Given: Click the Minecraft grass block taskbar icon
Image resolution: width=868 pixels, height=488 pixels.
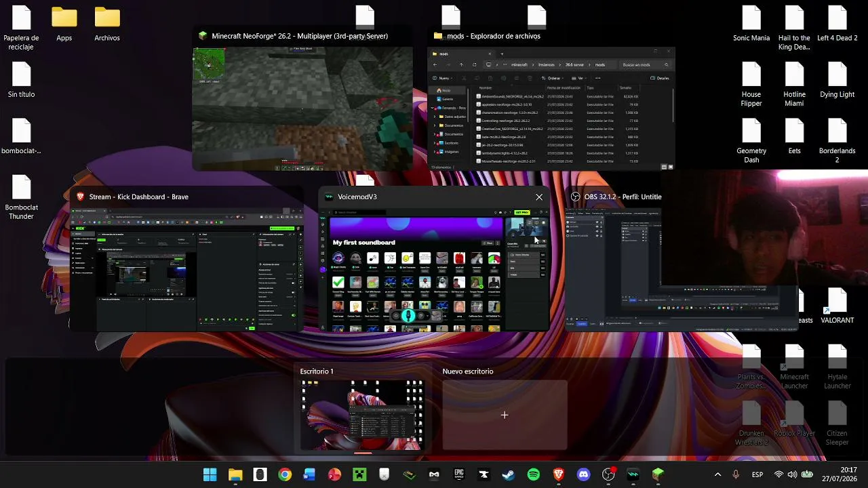Looking at the screenshot, I should pyautogui.click(x=658, y=474).
